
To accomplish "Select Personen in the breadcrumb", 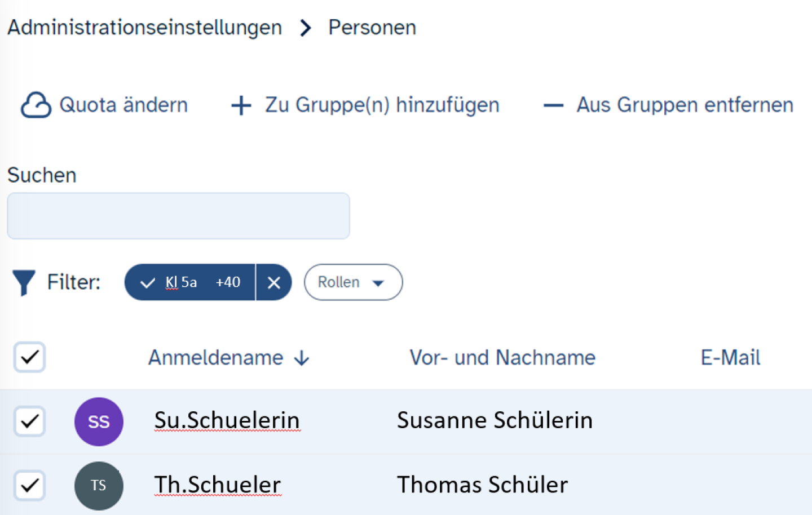I will (x=372, y=27).
